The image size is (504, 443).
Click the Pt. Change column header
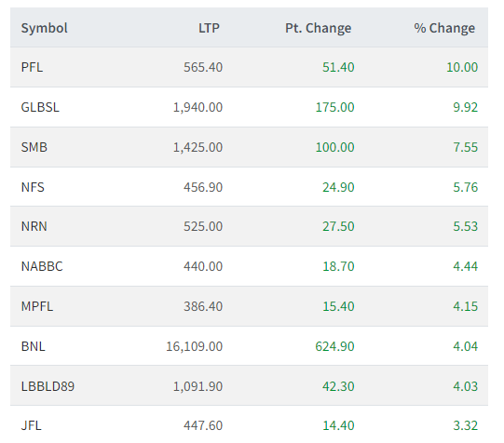pyautogui.click(x=318, y=28)
